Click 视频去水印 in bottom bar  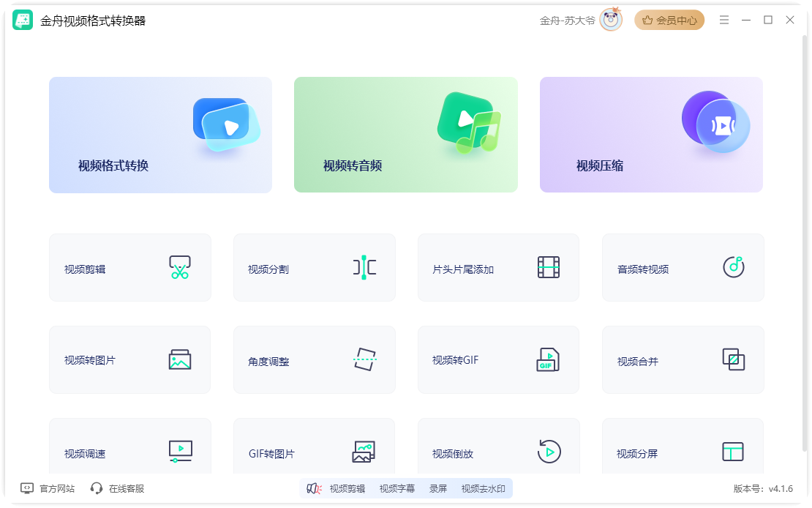(483, 488)
